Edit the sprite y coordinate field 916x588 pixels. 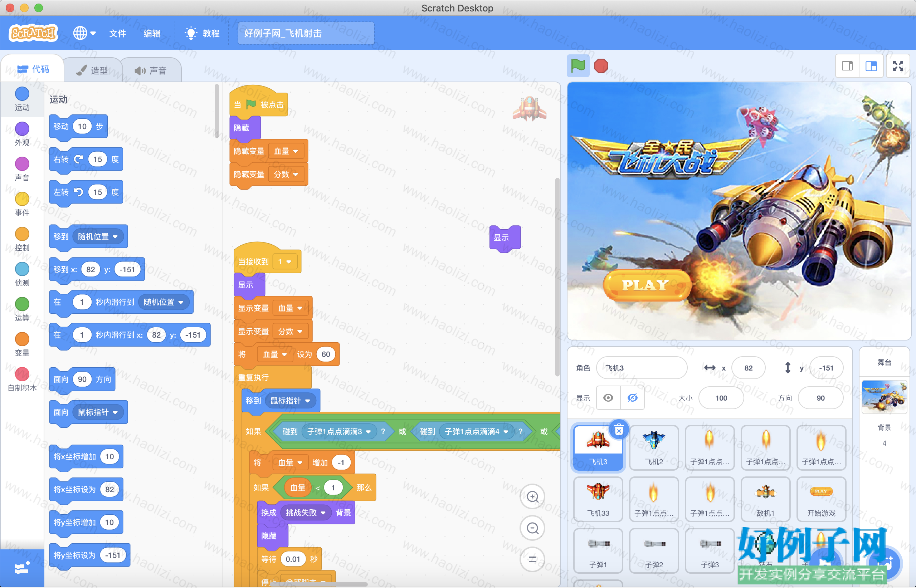click(826, 368)
